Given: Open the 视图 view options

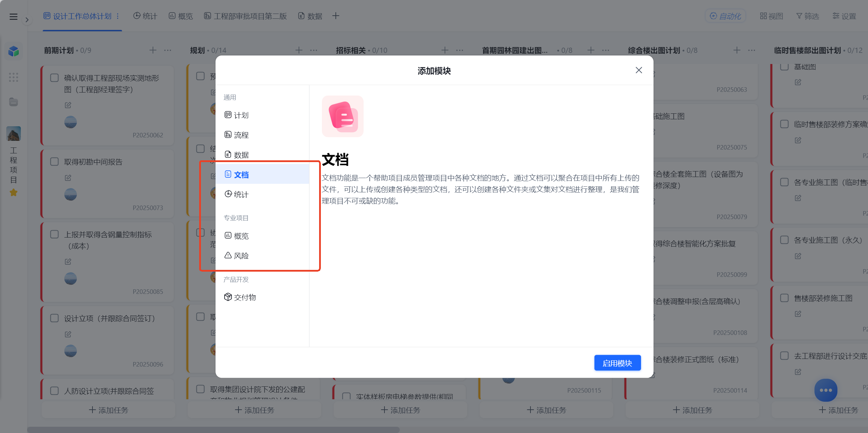Looking at the screenshot, I should [x=771, y=16].
